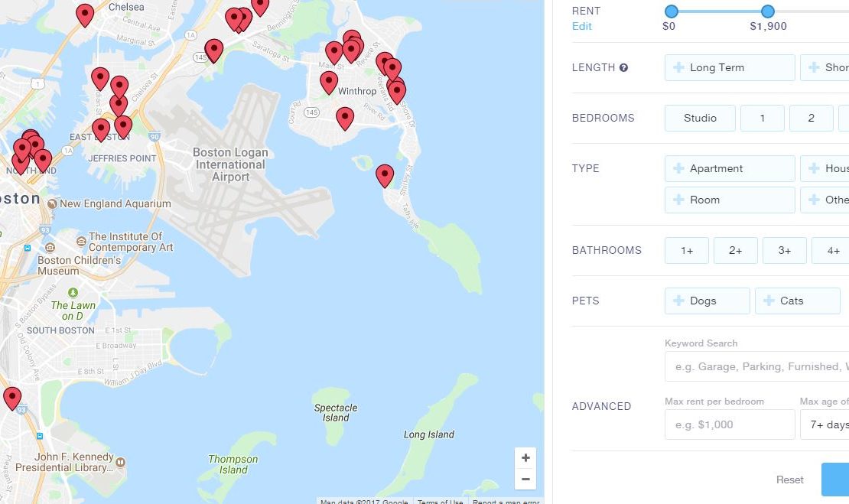Select Studio bedrooms option

coord(700,118)
